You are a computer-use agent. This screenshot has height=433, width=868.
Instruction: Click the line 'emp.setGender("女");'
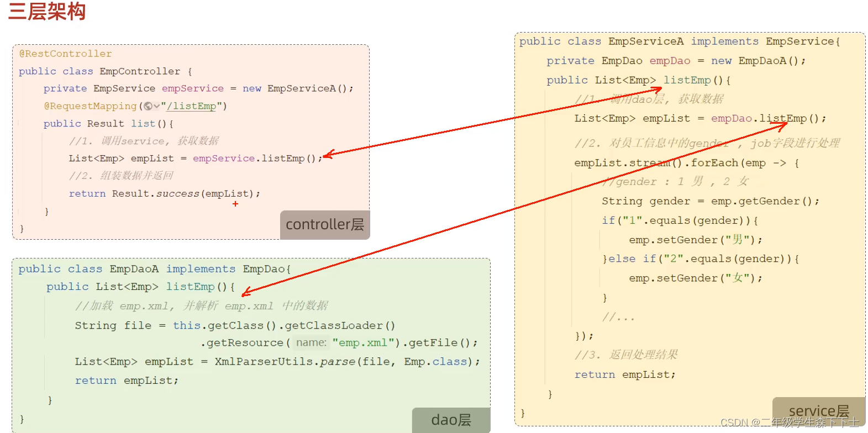tap(696, 278)
